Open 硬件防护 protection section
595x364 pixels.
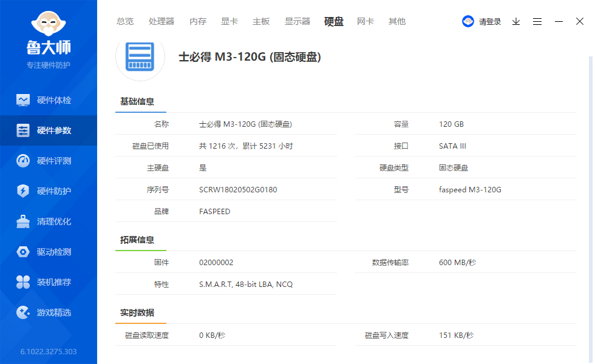click(x=49, y=191)
